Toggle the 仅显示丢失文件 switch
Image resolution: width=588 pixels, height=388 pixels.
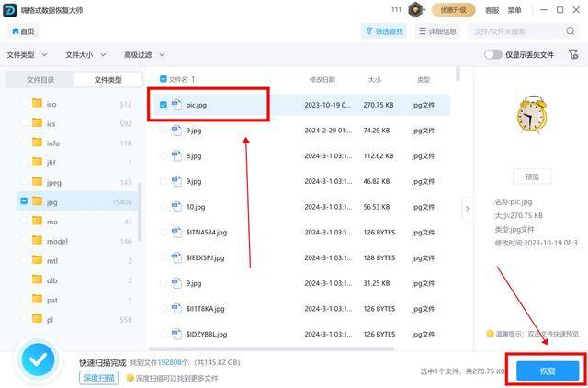click(x=493, y=54)
